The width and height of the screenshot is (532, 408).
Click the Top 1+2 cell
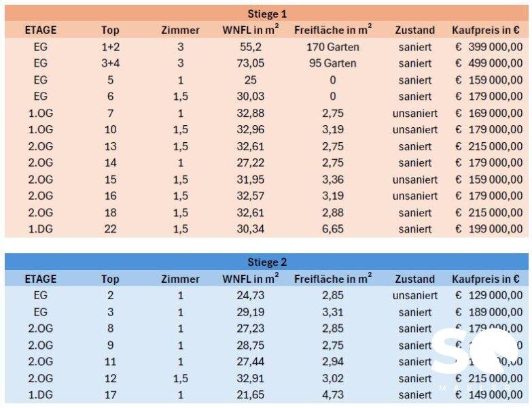pyautogui.click(x=110, y=47)
